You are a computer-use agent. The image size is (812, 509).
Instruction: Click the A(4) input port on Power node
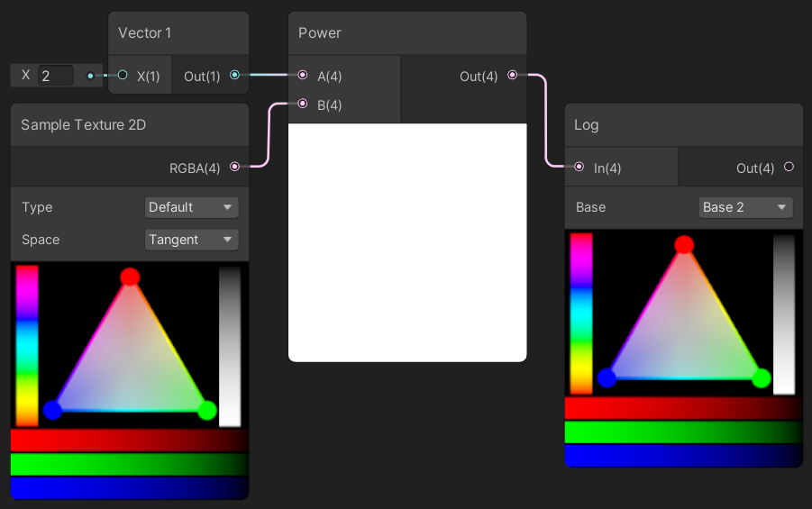click(x=303, y=76)
